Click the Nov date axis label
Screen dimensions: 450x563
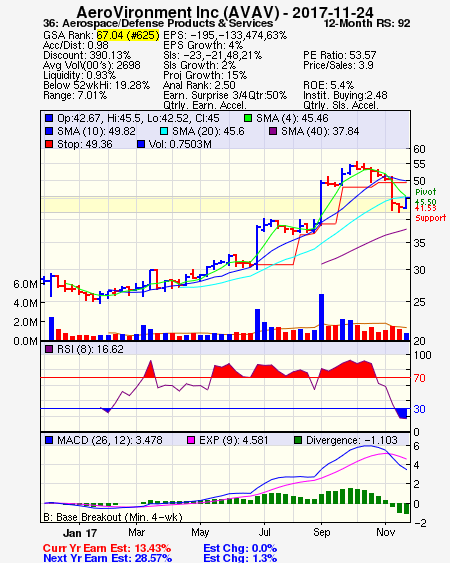click(x=386, y=532)
